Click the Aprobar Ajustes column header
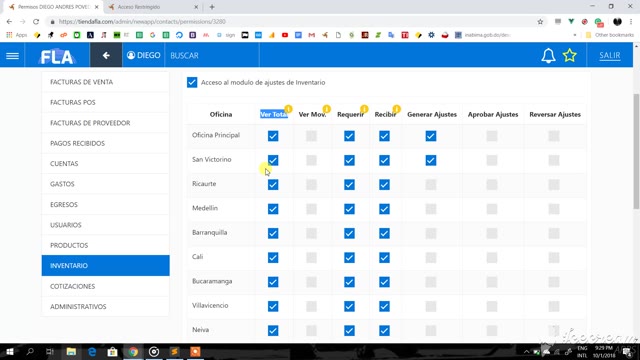Screen dimensions: 640x360 coord(493,115)
